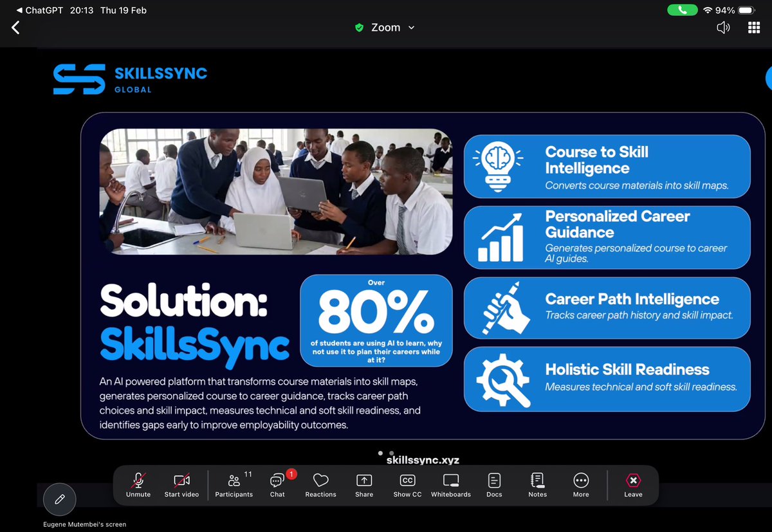
Task: Open the More options menu
Action: click(x=581, y=485)
